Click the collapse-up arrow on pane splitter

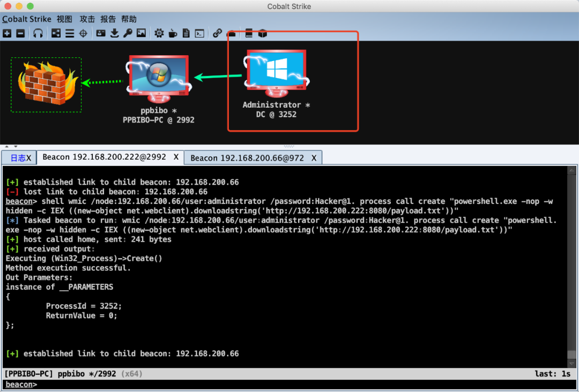click(6, 146)
